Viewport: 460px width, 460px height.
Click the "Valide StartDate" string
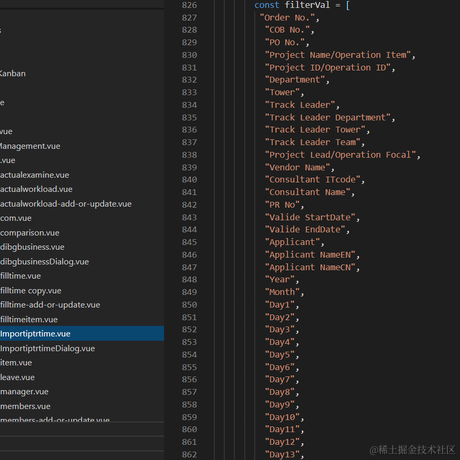(310, 218)
